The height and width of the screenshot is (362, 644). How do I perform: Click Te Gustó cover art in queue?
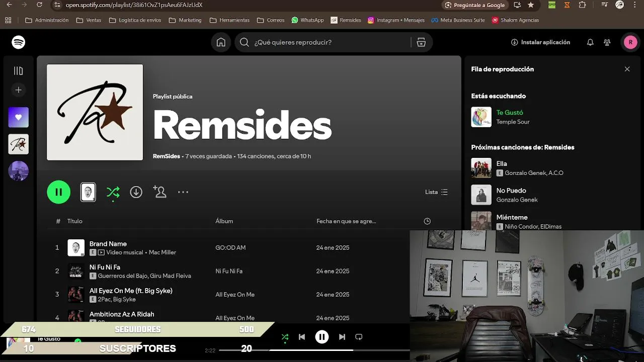coord(481,117)
